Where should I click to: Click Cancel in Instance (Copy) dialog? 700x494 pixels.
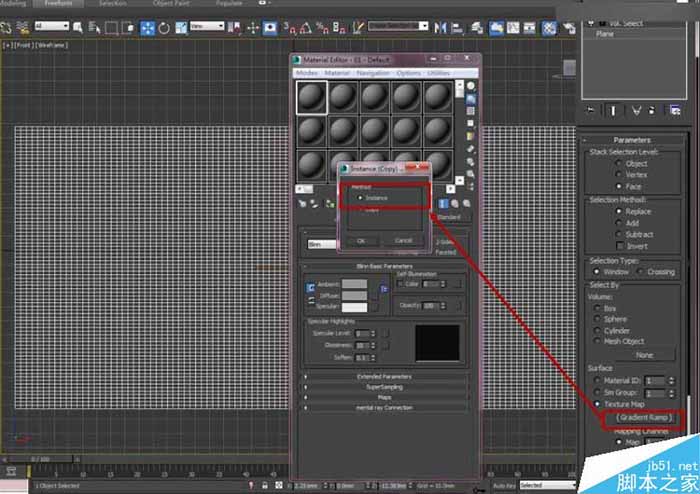[403, 241]
